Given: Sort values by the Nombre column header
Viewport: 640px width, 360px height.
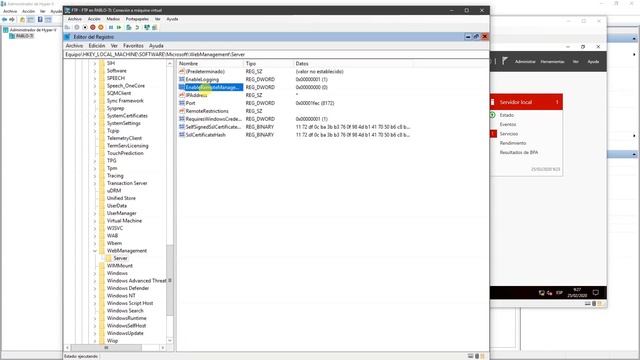Looking at the screenshot, I should [x=210, y=64].
